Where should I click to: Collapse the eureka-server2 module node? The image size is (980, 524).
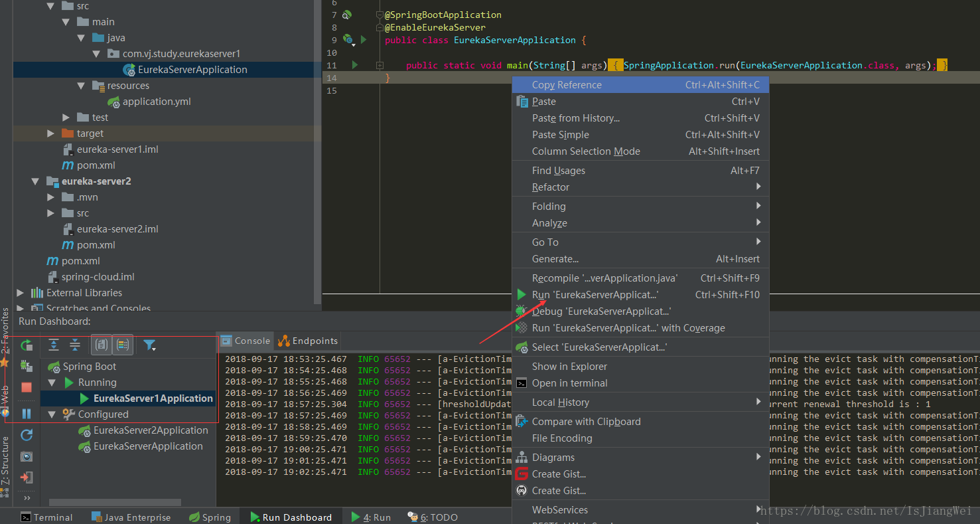pyautogui.click(x=35, y=181)
